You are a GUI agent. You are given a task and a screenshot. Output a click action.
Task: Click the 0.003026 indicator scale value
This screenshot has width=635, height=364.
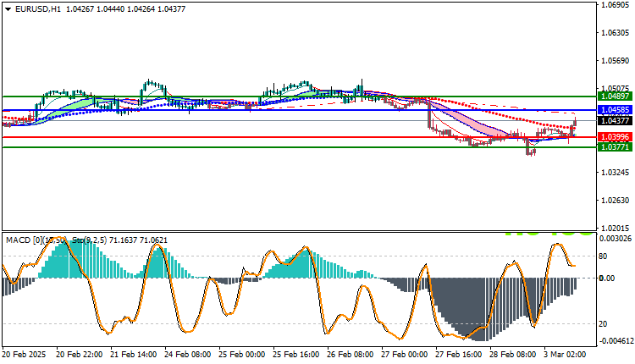click(x=616, y=239)
